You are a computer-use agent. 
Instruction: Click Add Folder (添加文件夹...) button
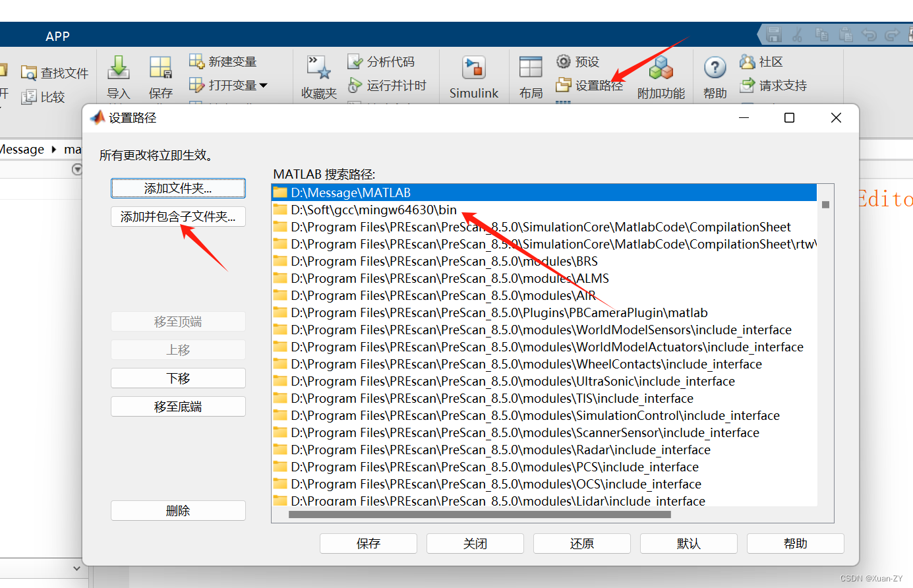click(178, 189)
